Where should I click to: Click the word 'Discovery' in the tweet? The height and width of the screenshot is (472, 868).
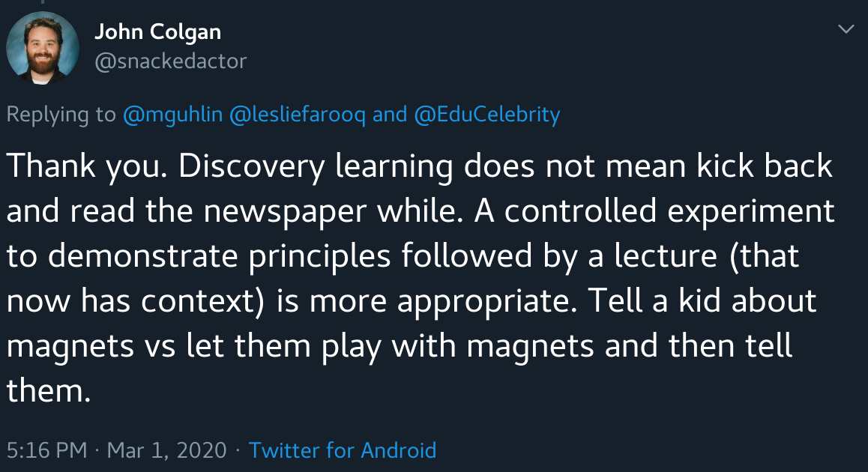252,166
